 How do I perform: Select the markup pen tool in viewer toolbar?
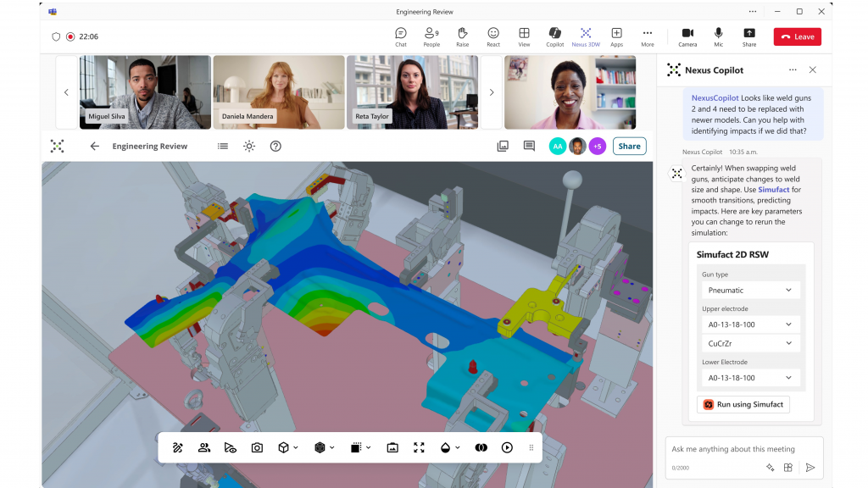[x=178, y=447]
